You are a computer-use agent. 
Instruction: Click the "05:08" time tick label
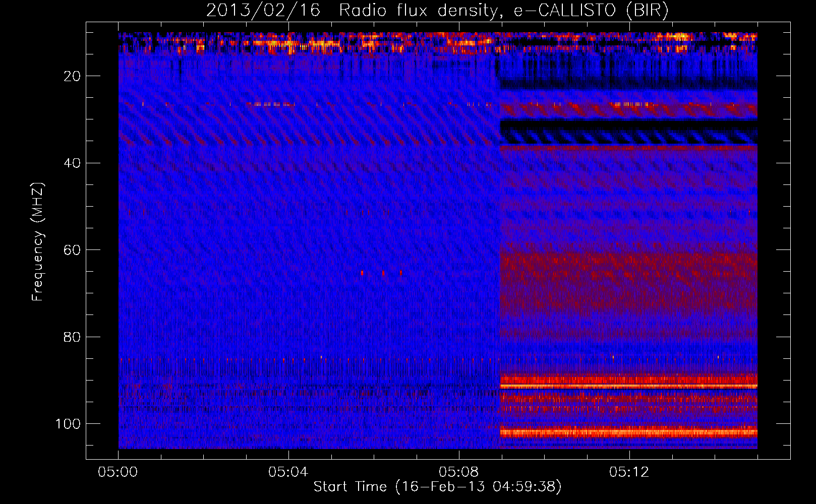coord(459,472)
